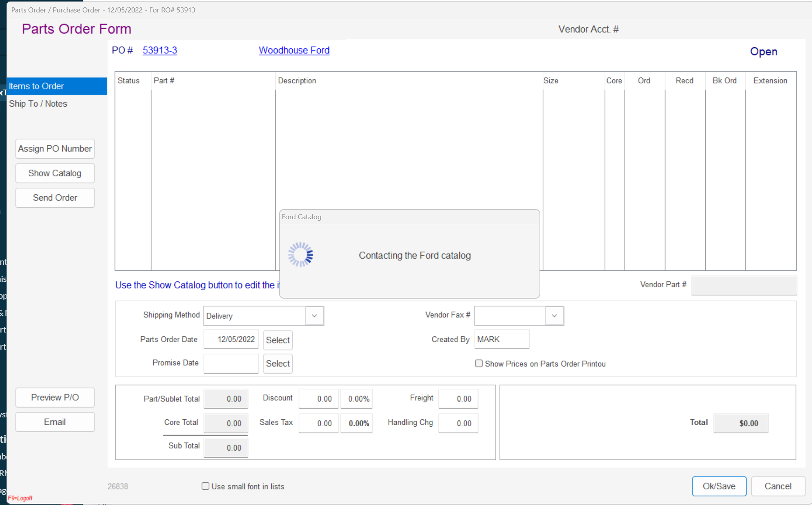Click the F9=Logoff text
Screen dimensions: 812x505
pyautogui.click(x=20, y=498)
